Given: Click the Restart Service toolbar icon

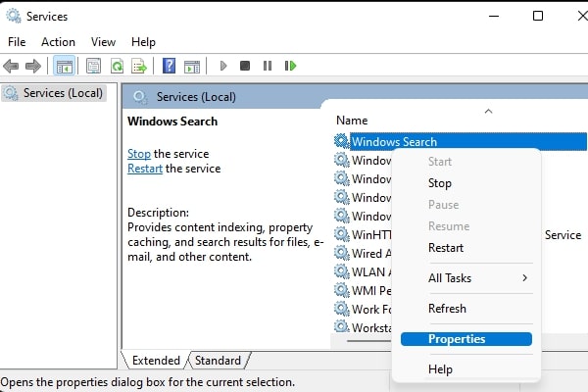Looking at the screenshot, I should (291, 66).
